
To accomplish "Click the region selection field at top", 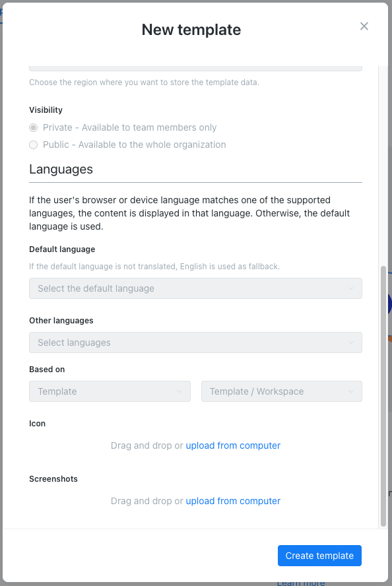I will pyautogui.click(x=195, y=69).
